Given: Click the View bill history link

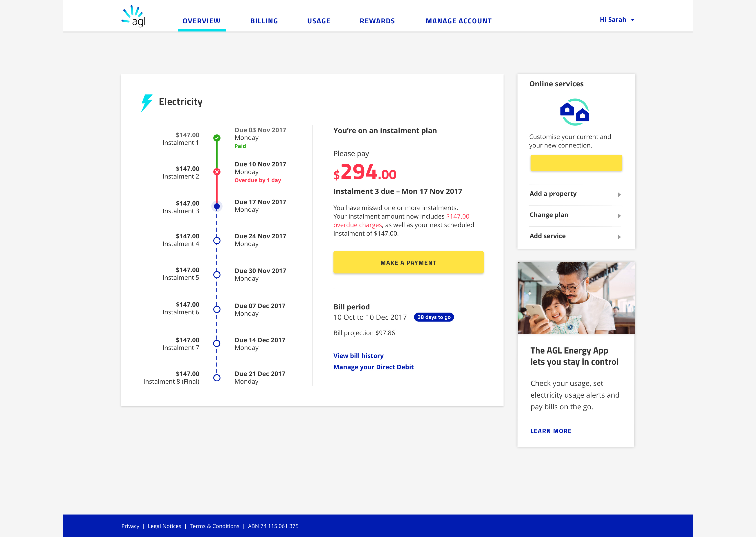Looking at the screenshot, I should (358, 355).
